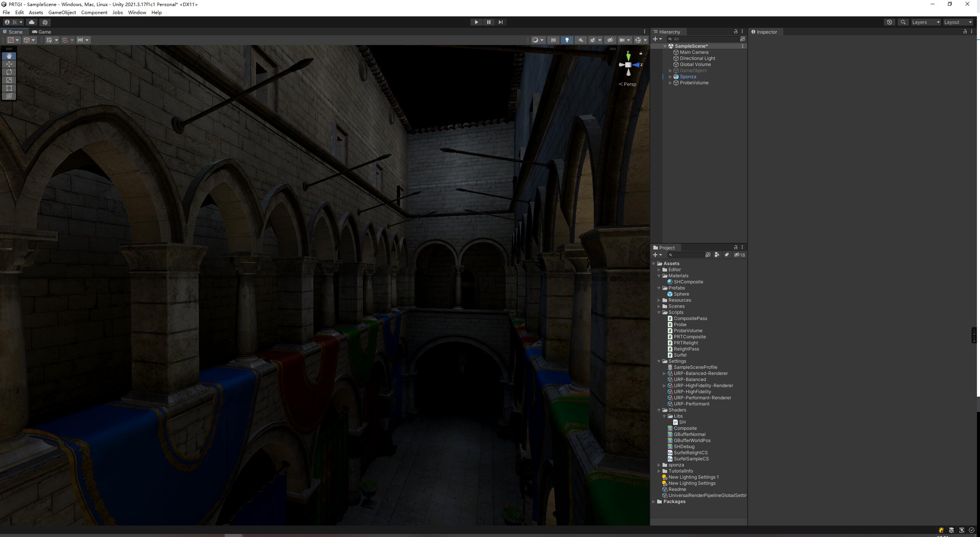Open the File menu
Image resolution: width=980 pixels, height=537 pixels.
(x=6, y=12)
